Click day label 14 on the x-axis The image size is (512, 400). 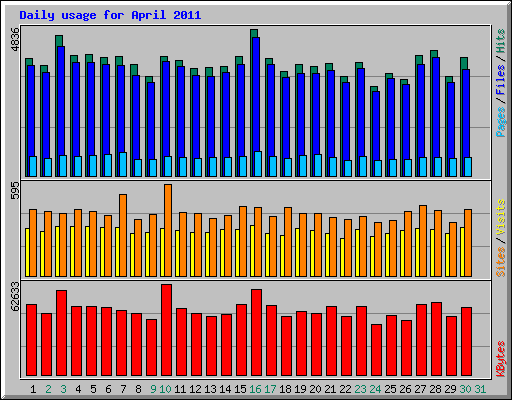click(225, 389)
